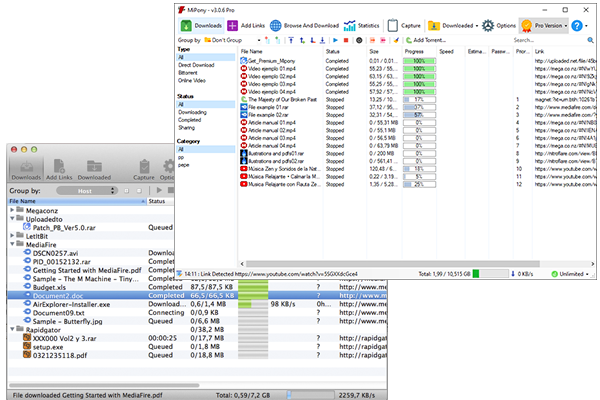Sort by Progress column header
The width and height of the screenshot is (600, 400).
pos(419,51)
